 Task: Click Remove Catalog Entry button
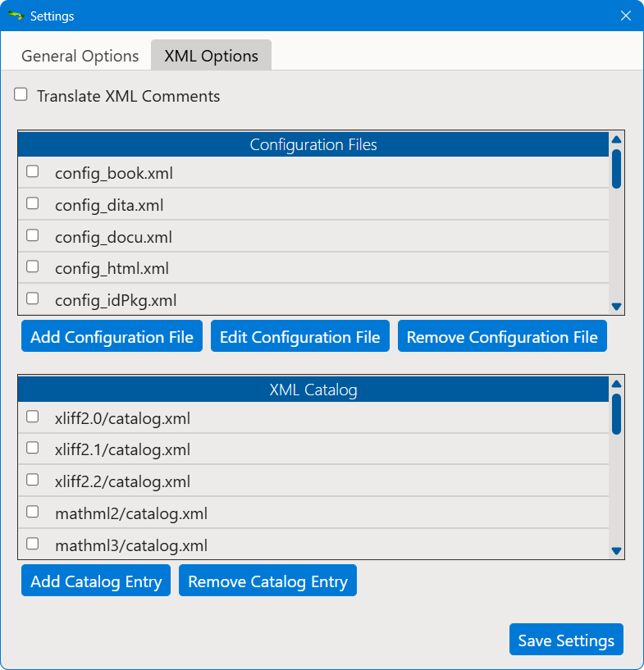point(268,581)
